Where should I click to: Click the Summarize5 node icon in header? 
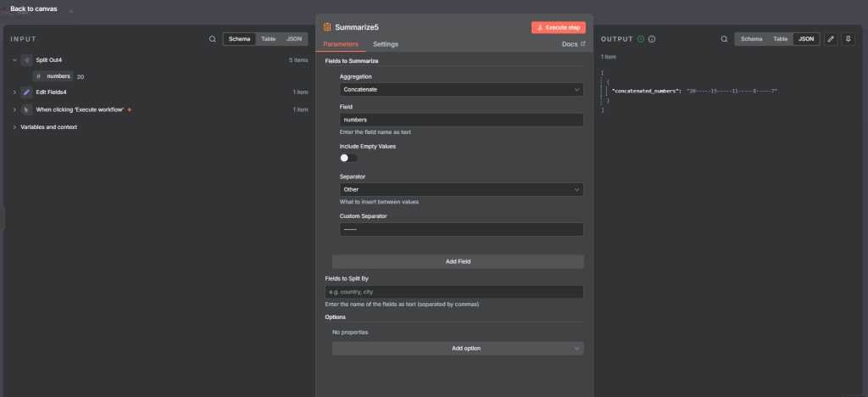coord(327,27)
